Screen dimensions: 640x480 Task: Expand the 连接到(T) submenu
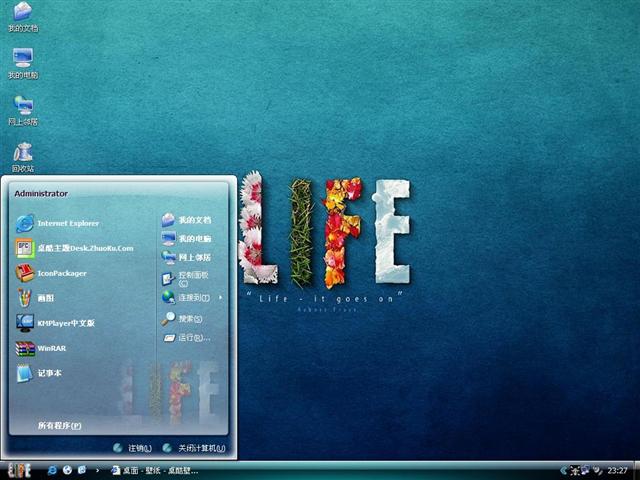coord(192,297)
